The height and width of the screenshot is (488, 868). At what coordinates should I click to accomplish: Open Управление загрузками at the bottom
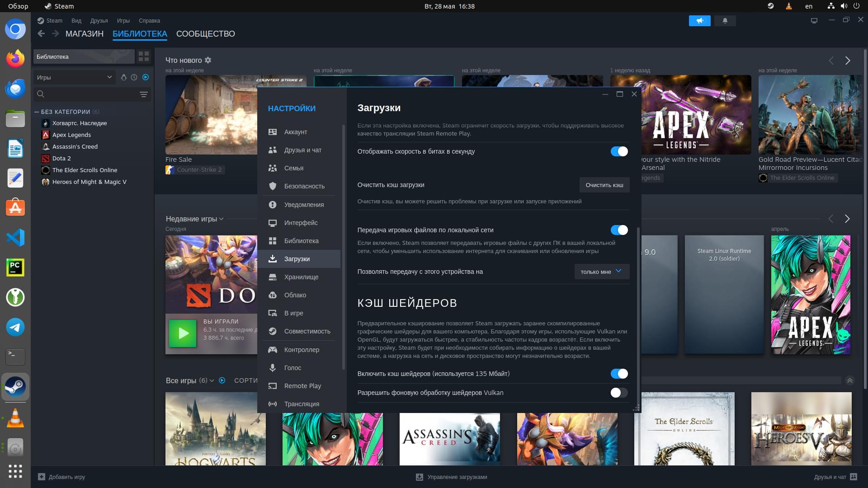pyautogui.click(x=452, y=477)
